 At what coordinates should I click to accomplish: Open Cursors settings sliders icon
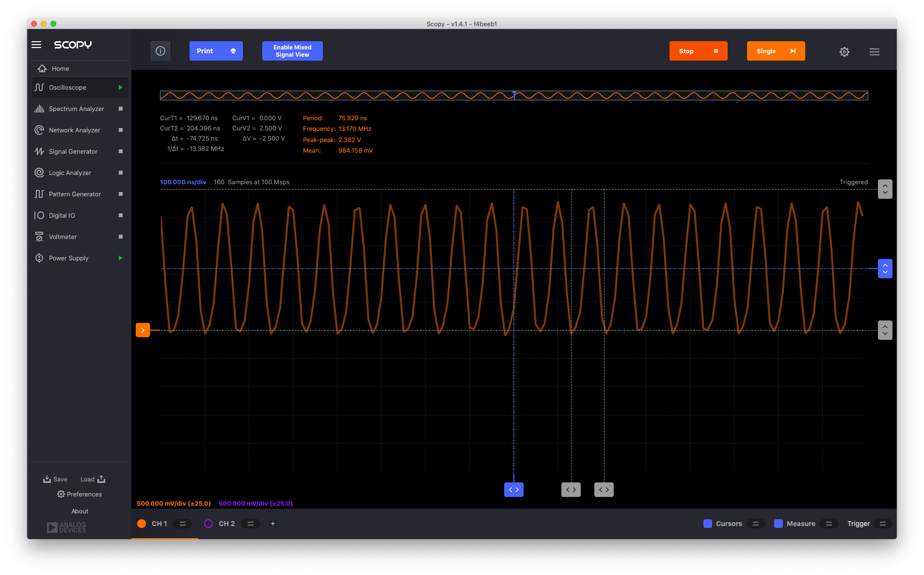pos(756,524)
